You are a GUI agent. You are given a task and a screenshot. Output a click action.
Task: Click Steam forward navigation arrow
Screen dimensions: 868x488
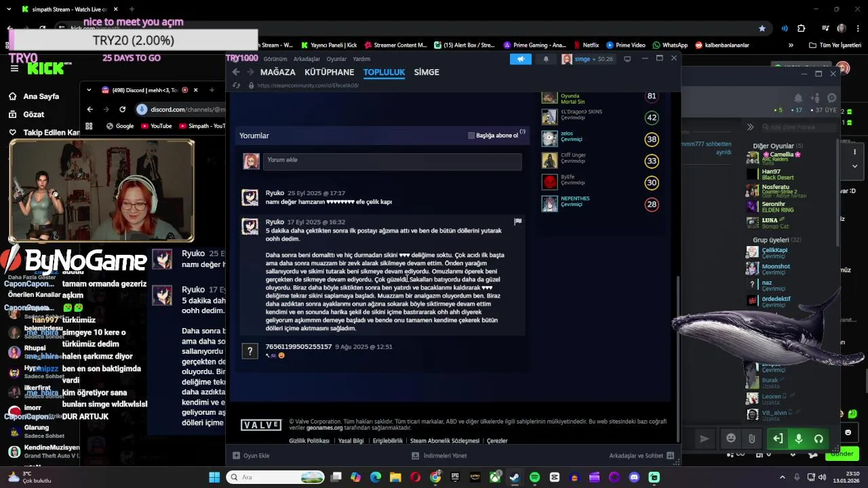(x=250, y=72)
